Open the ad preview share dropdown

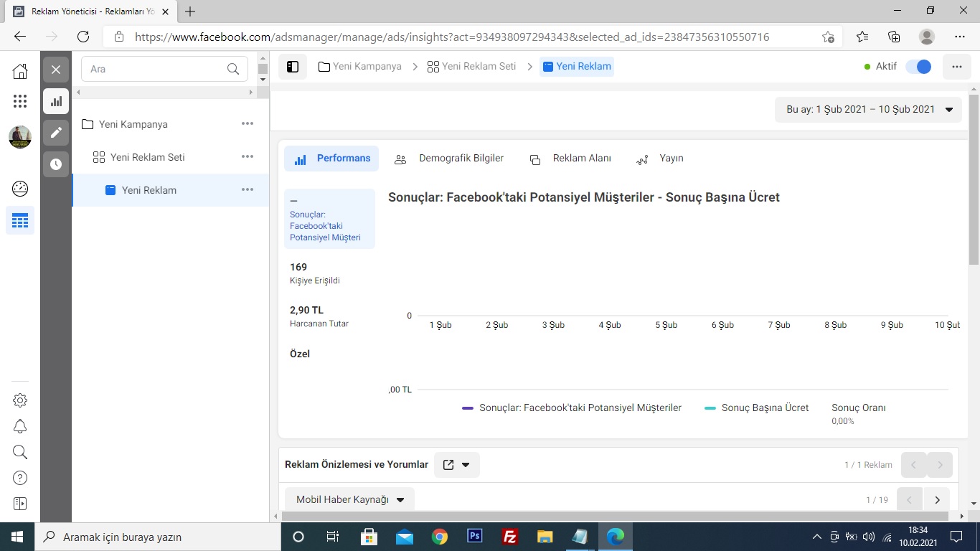tap(457, 465)
